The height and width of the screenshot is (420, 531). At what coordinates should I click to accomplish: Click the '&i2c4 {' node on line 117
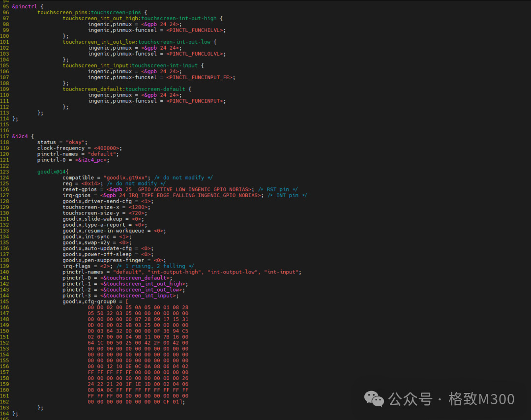(x=23, y=136)
